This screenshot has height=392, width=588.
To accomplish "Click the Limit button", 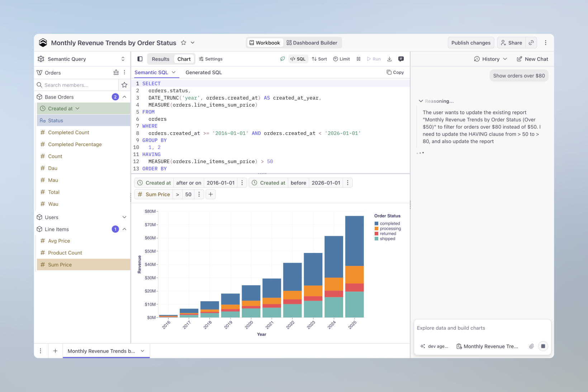I will (341, 59).
